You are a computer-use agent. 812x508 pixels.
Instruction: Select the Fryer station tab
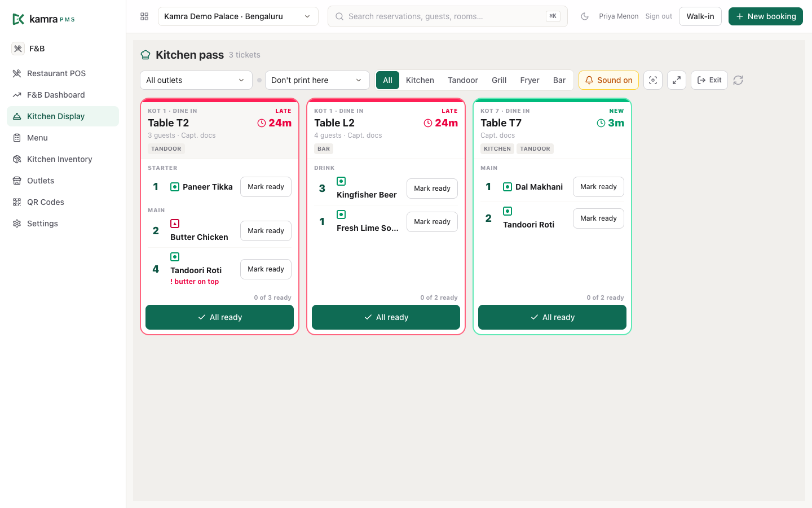click(x=530, y=80)
